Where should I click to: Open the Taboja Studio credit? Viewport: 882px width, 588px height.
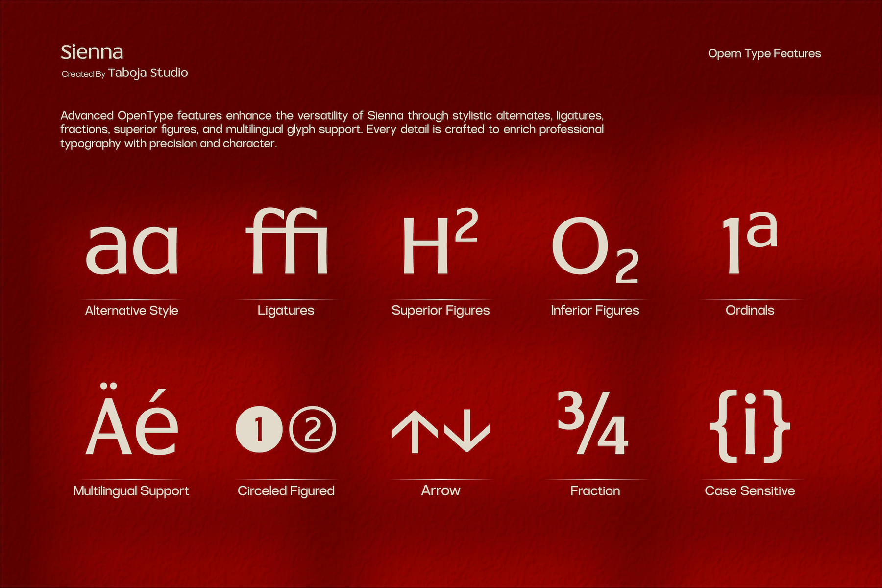point(148,73)
